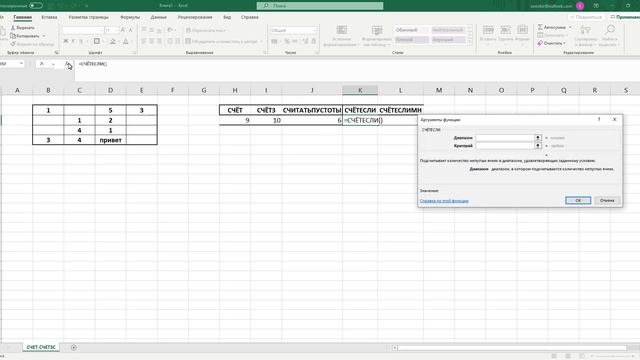The width and height of the screenshot is (640, 360).
Task: Click Merge and Center cells icon
Action: click(188, 41)
